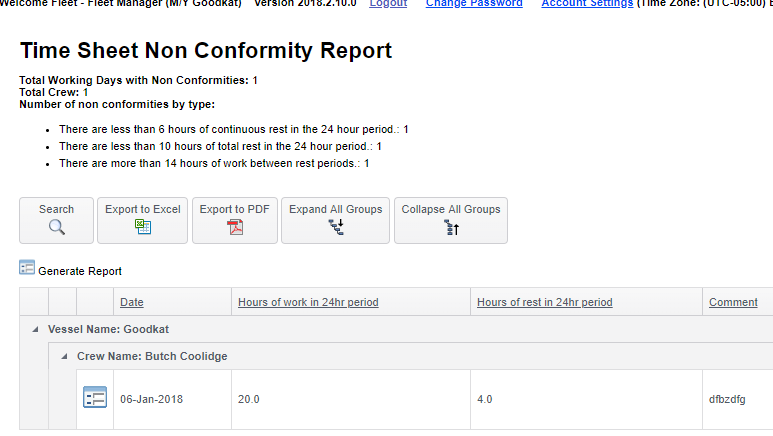The image size is (773, 436).
Task: Open the Change Password link
Action: (474, 3)
